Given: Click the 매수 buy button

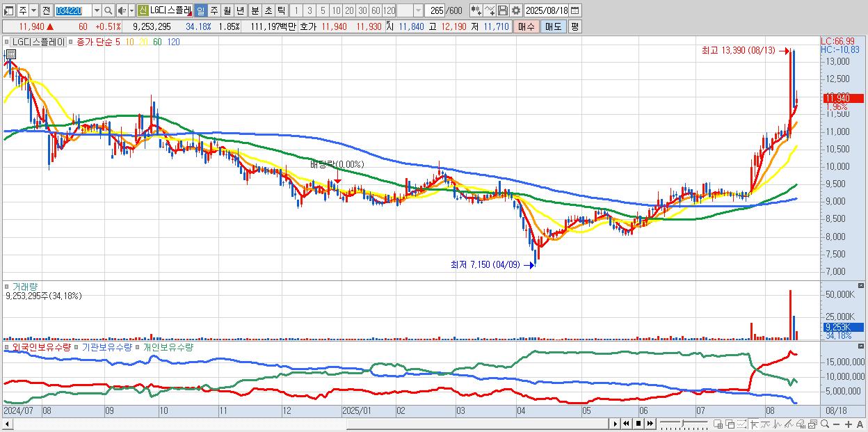Looking at the screenshot, I should [x=527, y=26].
